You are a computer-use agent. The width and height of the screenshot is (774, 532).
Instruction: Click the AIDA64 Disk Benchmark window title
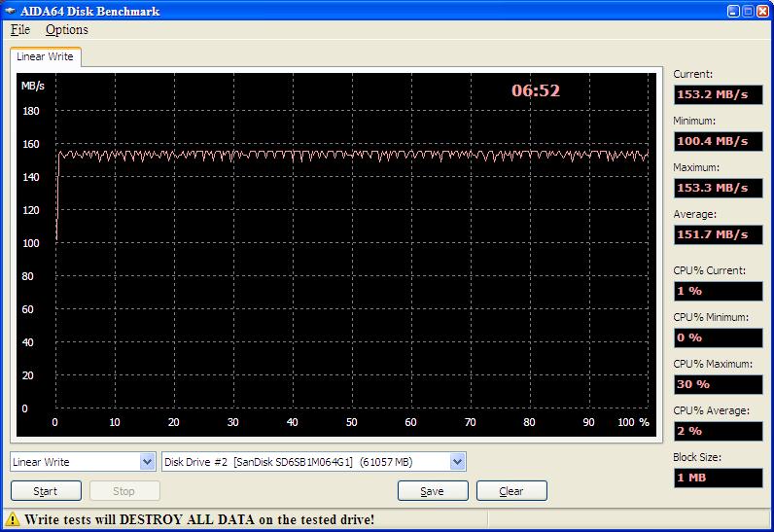[89, 11]
